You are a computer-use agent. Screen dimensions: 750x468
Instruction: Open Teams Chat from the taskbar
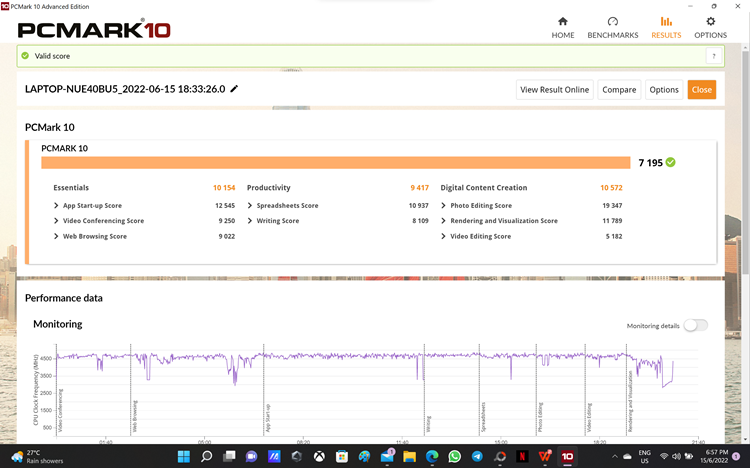click(252, 456)
